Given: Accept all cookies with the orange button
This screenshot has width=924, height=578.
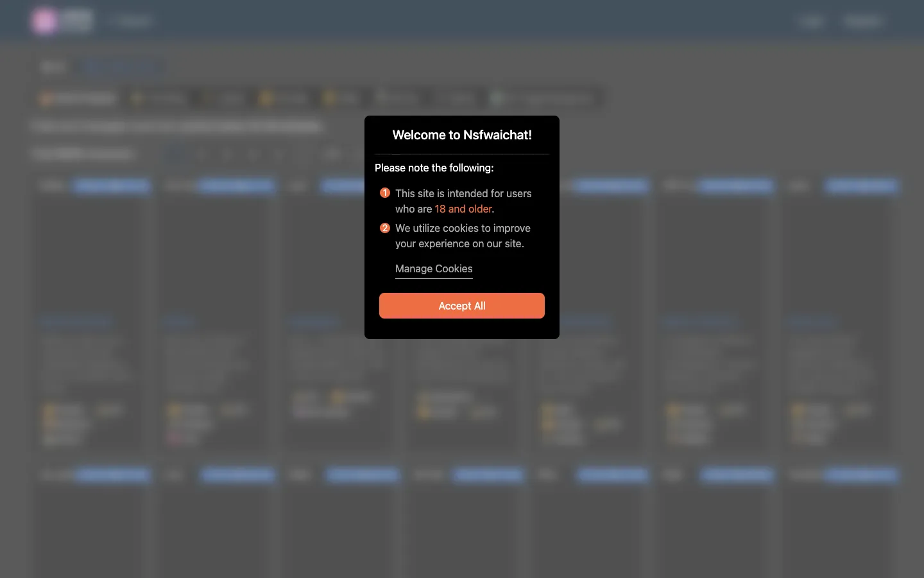Looking at the screenshot, I should point(462,306).
